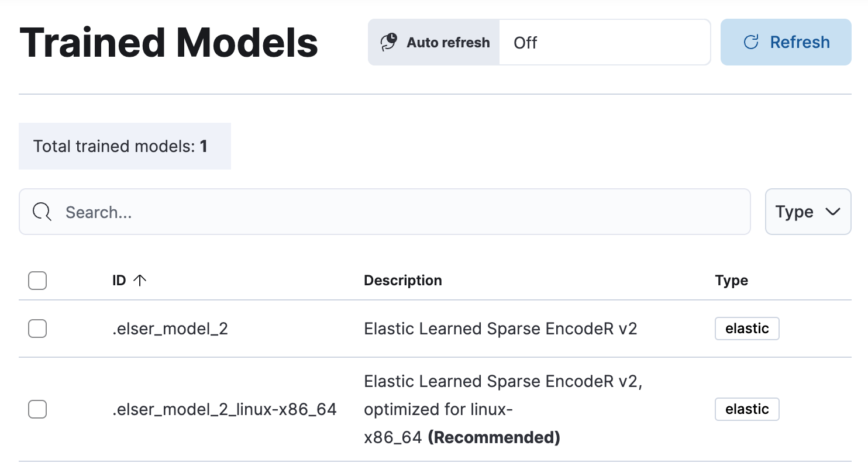Click the Auto refresh control
The height and width of the screenshot is (470, 868).
(433, 42)
